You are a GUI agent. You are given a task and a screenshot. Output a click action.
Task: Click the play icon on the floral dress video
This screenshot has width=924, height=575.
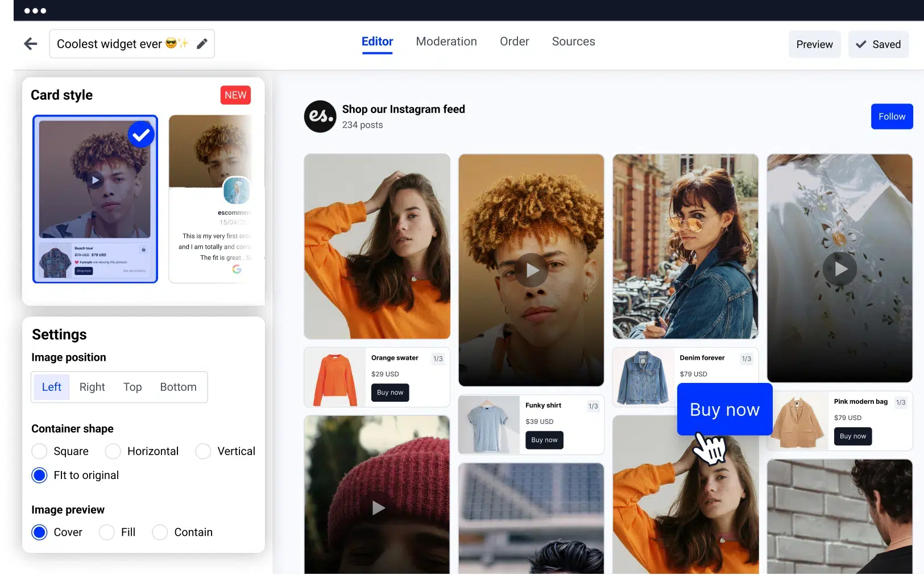pyautogui.click(x=840, y=269)
